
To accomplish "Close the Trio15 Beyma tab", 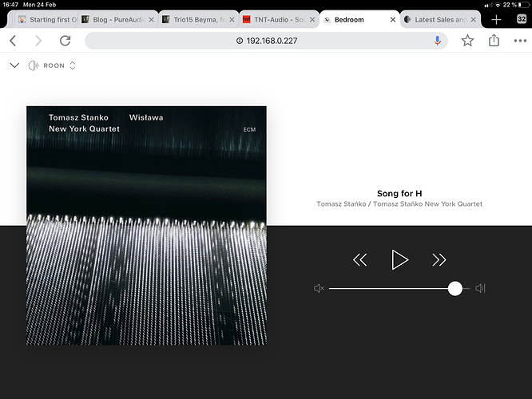I will (x=232, y=20).
